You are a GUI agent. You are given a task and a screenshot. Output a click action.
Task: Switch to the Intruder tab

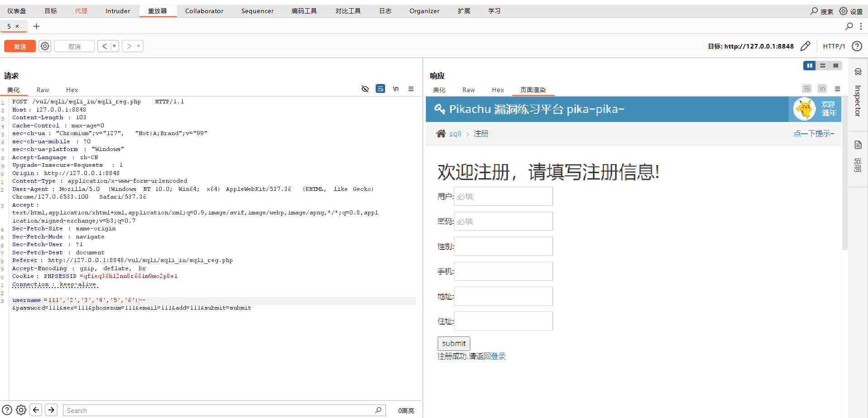point(118,11)
